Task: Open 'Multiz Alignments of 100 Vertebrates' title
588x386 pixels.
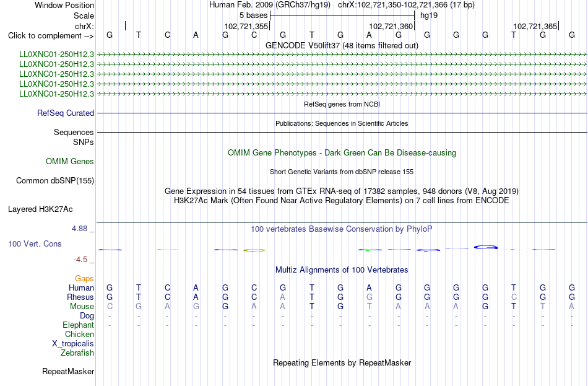Action: [342, 270]
